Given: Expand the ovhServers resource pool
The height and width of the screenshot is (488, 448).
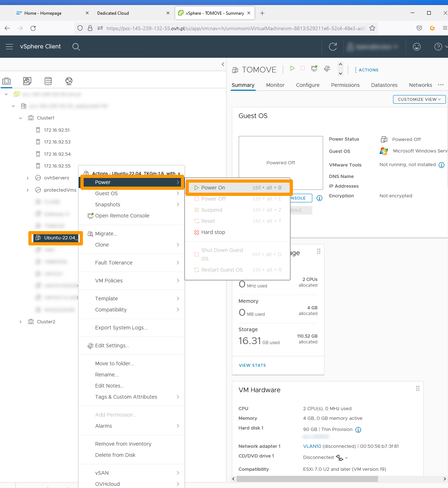Looking at the screenshot, I should click(28, 178).
